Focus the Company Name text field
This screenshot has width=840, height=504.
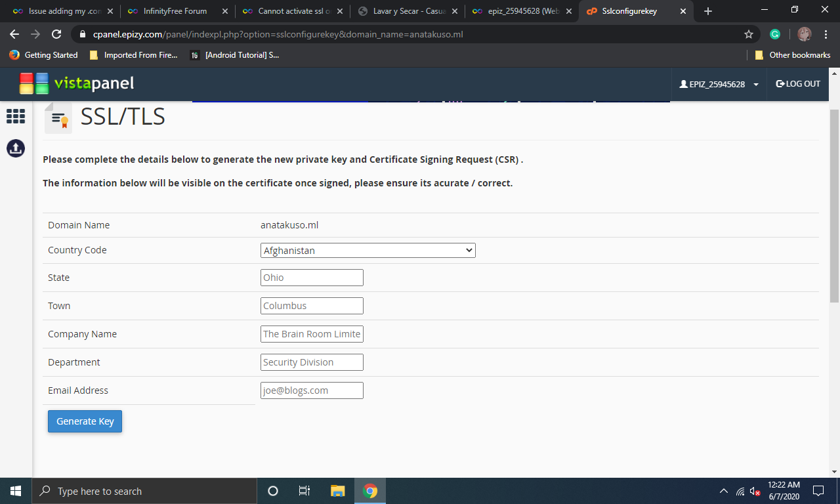point(312,334)
